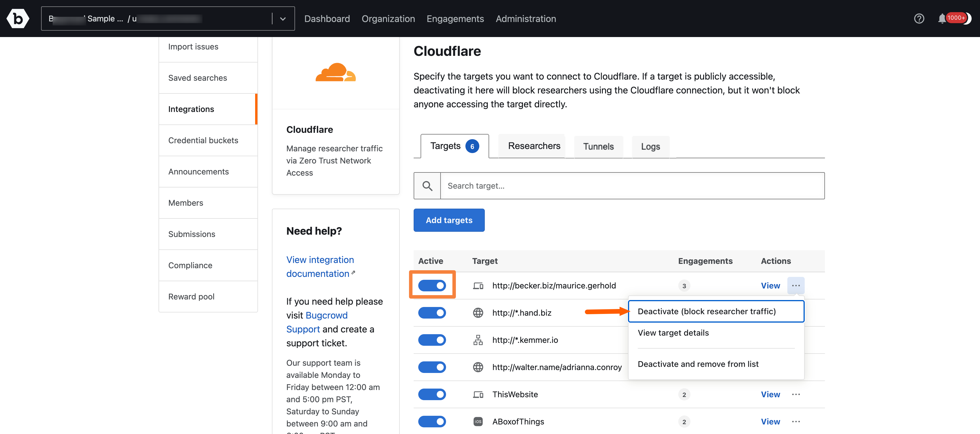Open the more actions menu for becker.biz
This screenshot has height=434, width=980.
pyautogui.click(x=795, y=286)
